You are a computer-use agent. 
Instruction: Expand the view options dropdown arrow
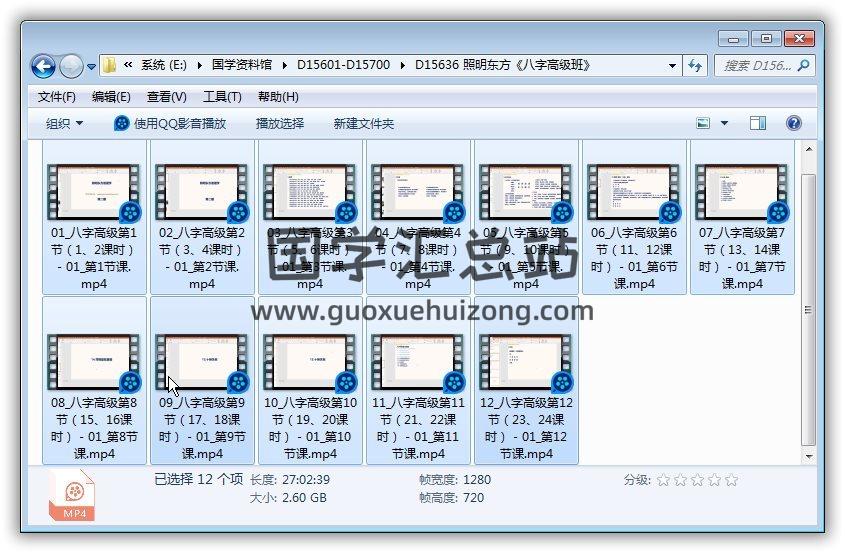[725, 123]
